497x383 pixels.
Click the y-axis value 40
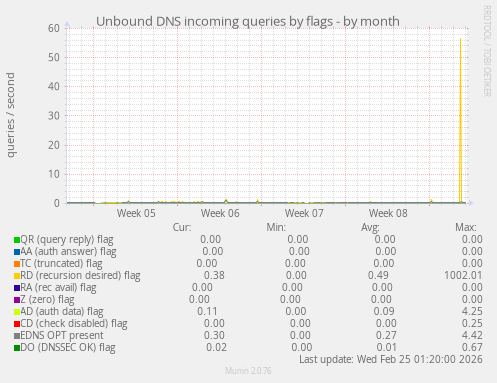[x=54, y=87]
